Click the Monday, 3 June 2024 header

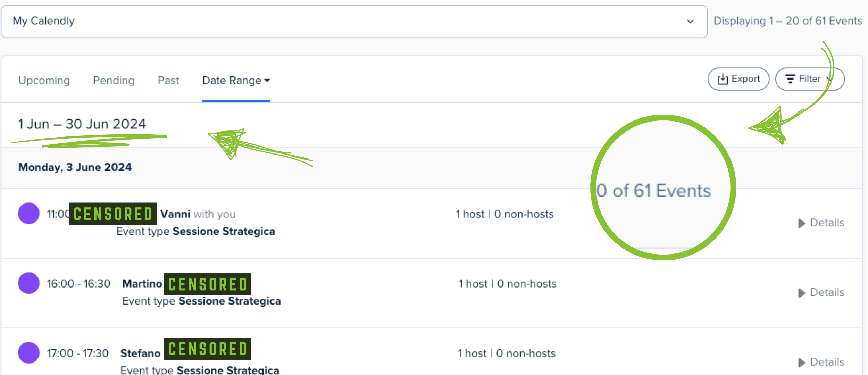[x=75, y=167]
